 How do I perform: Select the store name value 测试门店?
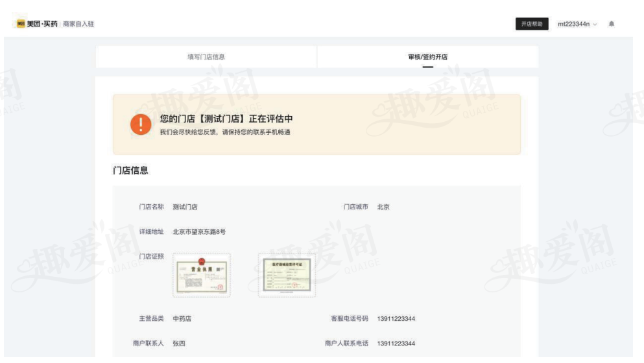(x=185, y=207)
